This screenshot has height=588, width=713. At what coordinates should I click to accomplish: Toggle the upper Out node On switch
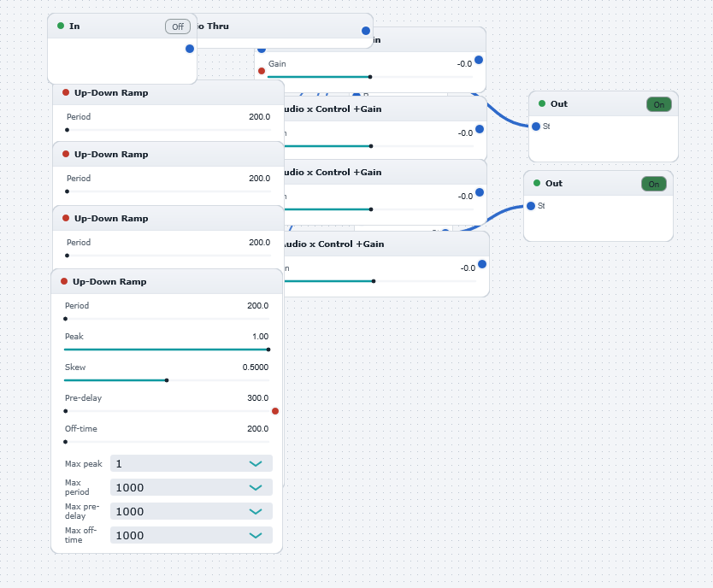point(659,104)
